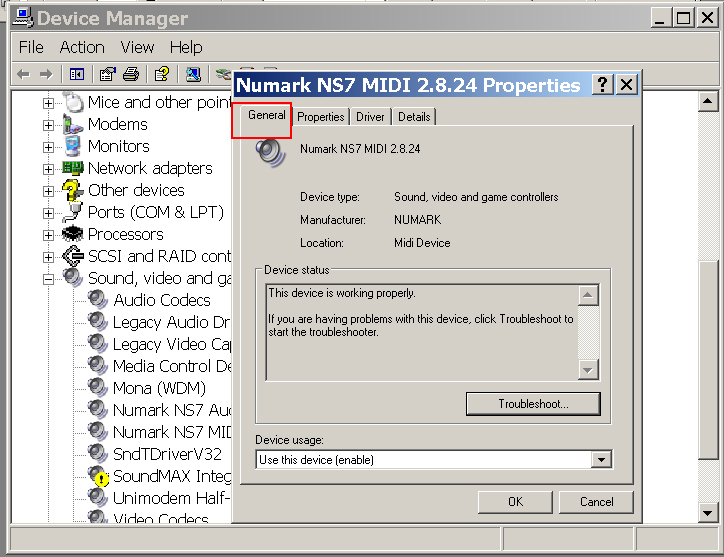
Task: Click Cancel in the Properties dialog
Action: 596,502
